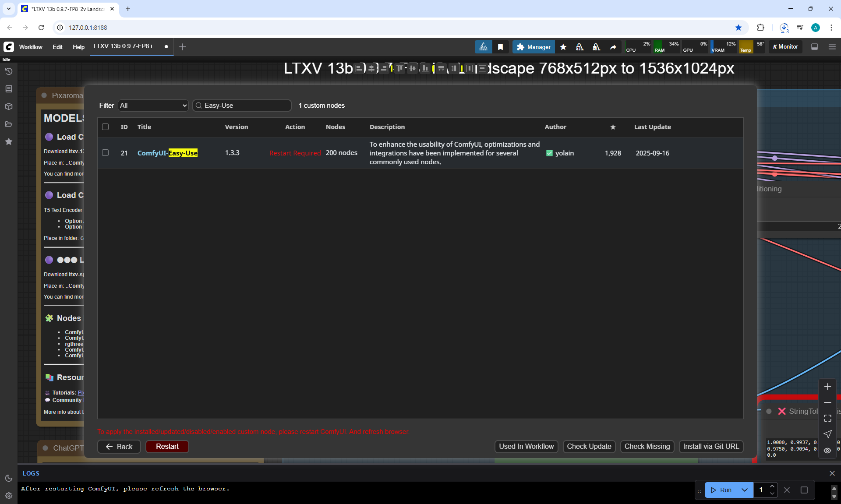This screenshot has width=841, height=504.
Task: Click the Manager puzzle-piece button
Action: tap(533, 47)
